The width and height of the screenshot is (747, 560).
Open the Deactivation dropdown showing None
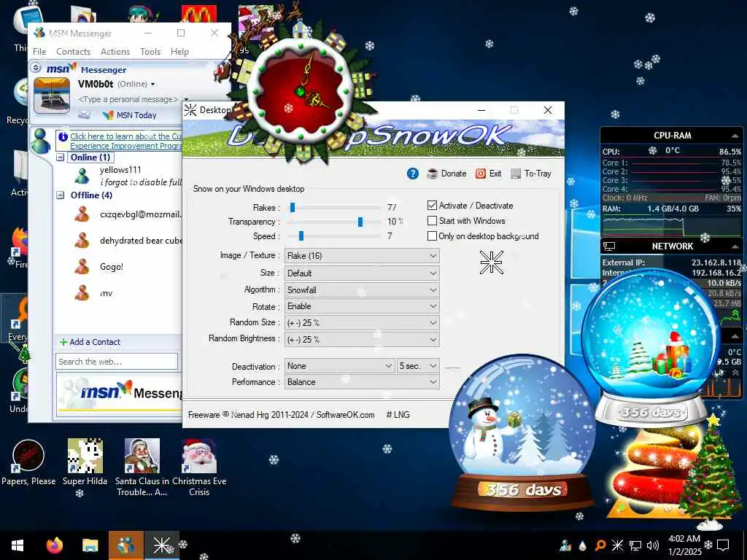tap(340, 366)
